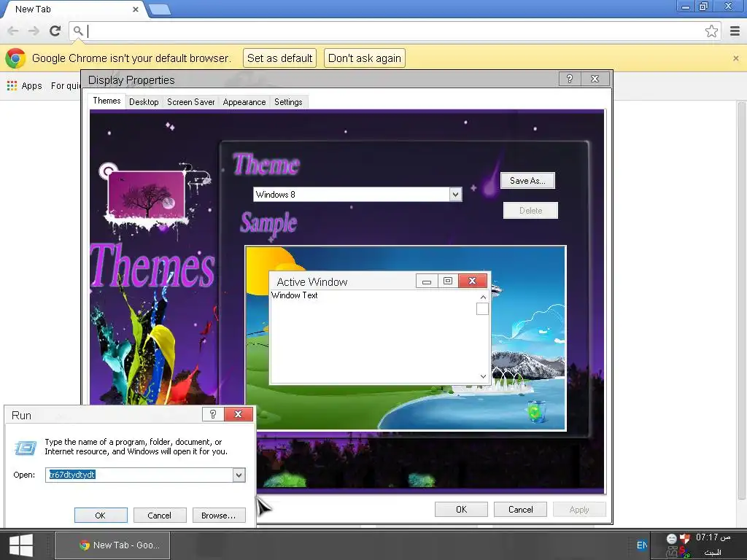Click the Run program icon
The image size is (747, 560).
coord(26,448)
